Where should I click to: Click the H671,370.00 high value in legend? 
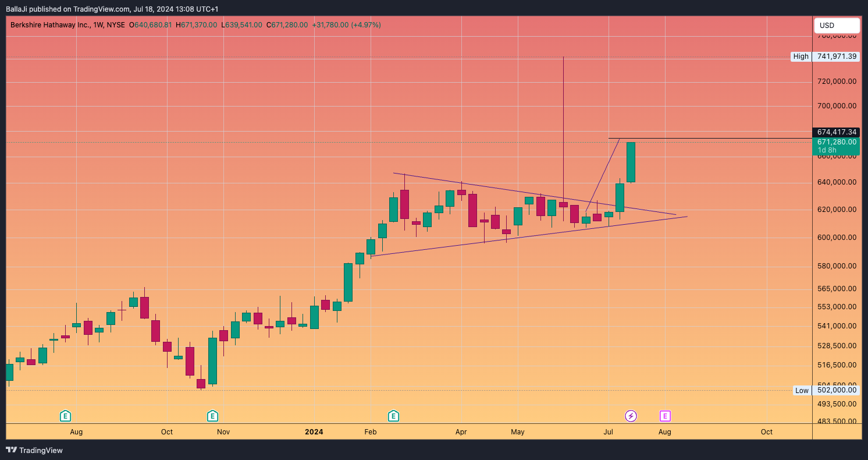pos(196,25)
